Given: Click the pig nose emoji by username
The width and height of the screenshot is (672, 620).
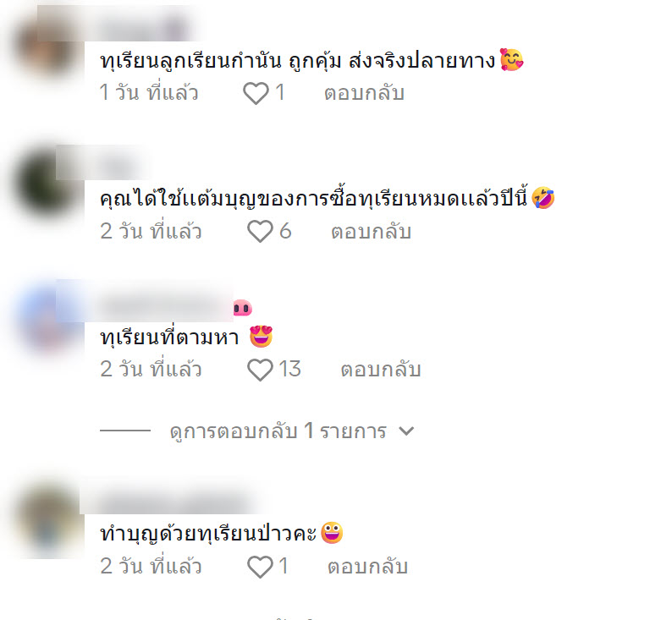Looking at the screenshot, I should tap(243, 308).
